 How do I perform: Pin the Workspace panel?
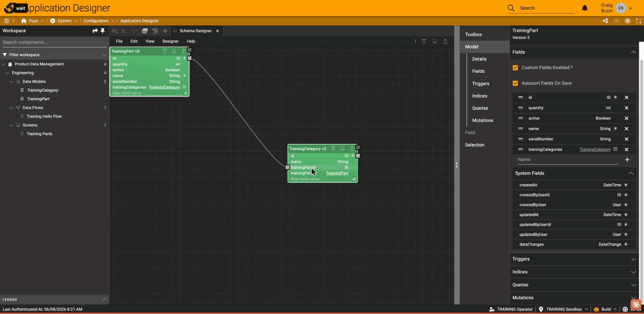click(103, 31)
